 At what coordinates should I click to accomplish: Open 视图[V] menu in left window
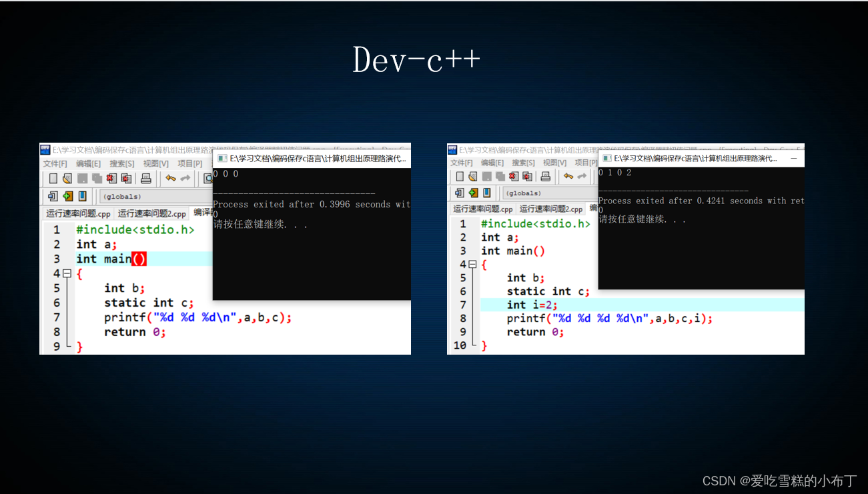tap(156, 163)
